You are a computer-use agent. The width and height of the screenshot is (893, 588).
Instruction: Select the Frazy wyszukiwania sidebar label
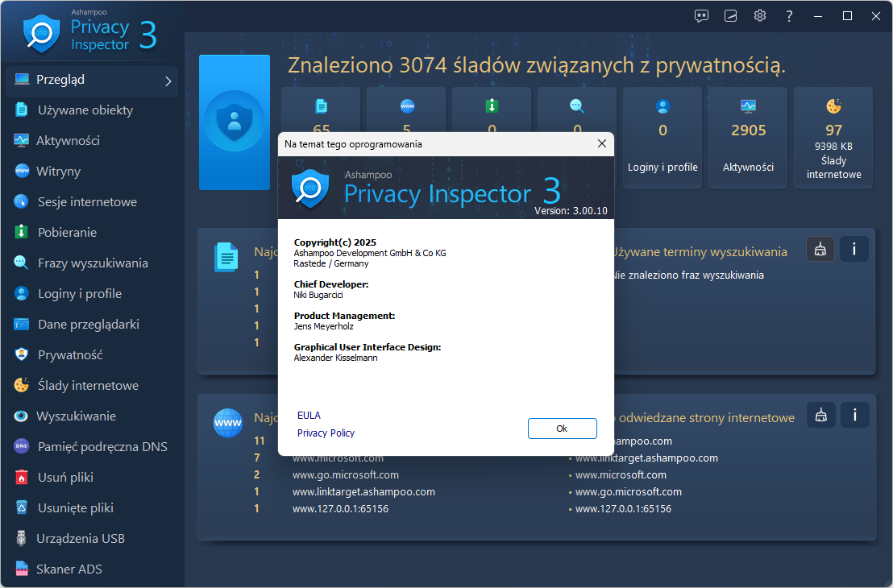click(x=93, y=263)
